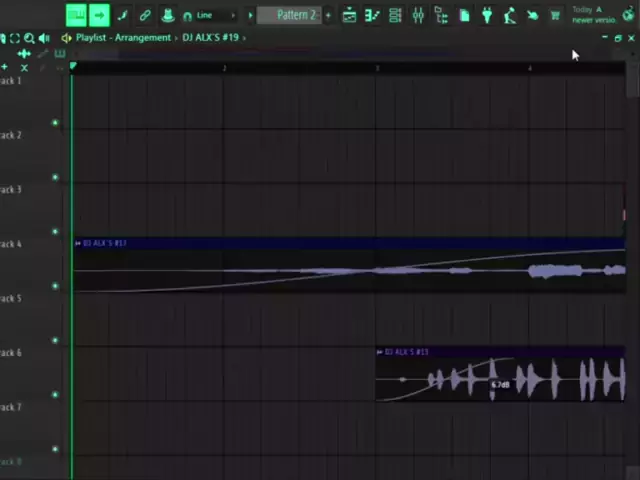Click the shopping cart content library icon
This screenshot has height=480, width=640.
tap(555, 15)
